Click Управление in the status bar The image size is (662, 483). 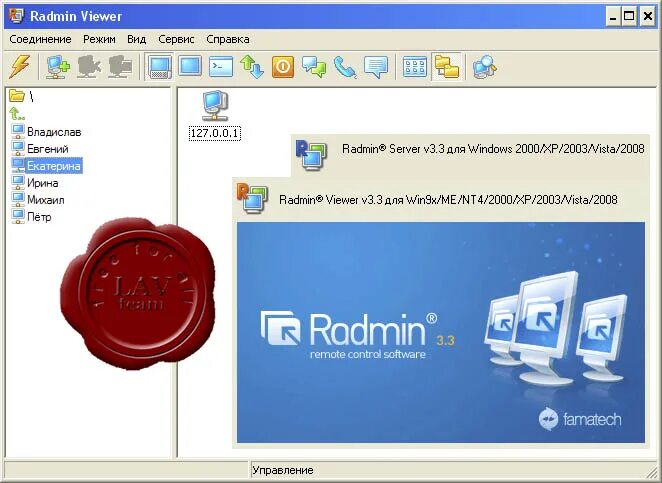point(283,470)
